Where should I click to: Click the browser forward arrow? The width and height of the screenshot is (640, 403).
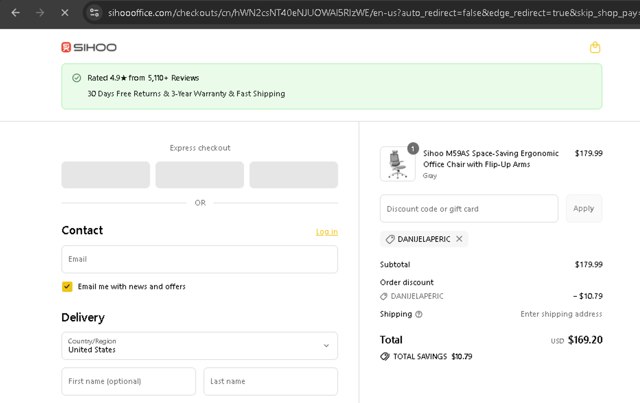(x=40, y=13)
